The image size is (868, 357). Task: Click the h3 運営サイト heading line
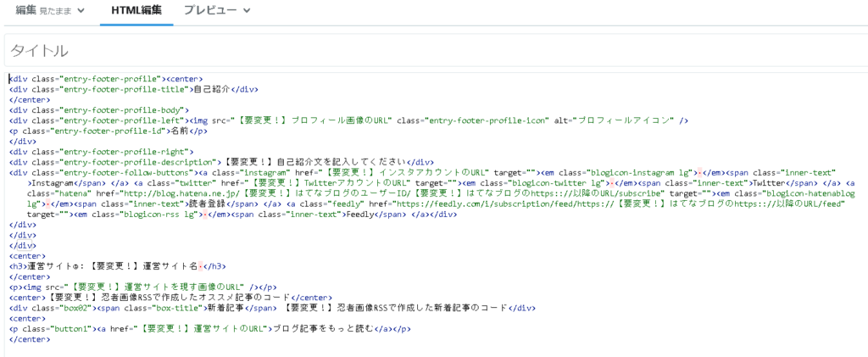118,266
